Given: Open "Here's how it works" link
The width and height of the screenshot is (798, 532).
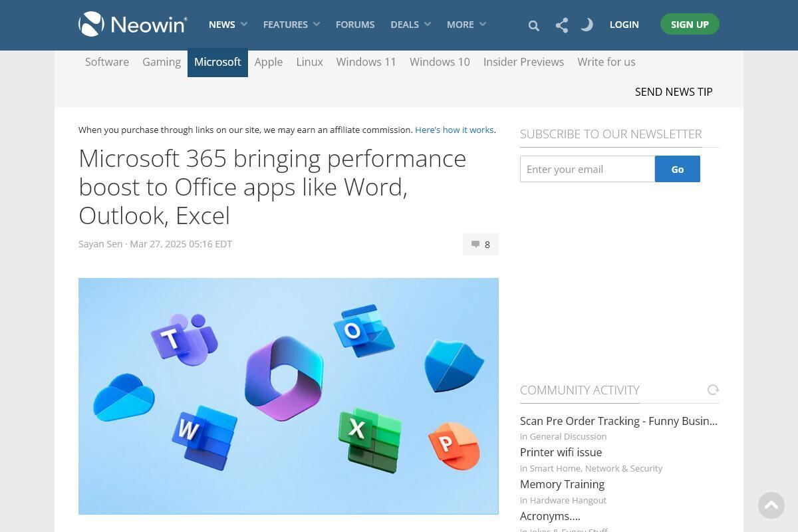Looking at the screenshot, I should pyautogui.click(x=454, y=130).
